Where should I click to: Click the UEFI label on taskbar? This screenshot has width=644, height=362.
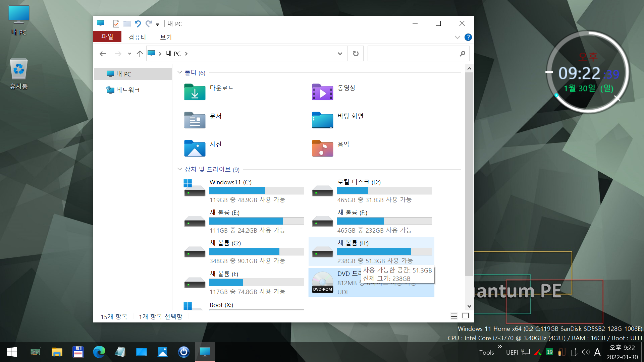click(512, 353)
